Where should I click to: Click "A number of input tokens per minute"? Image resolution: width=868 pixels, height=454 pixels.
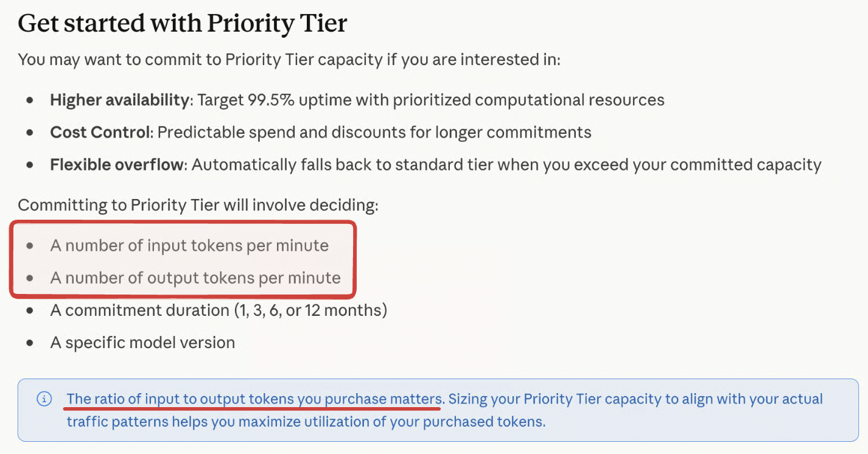(x=189, y=245)
